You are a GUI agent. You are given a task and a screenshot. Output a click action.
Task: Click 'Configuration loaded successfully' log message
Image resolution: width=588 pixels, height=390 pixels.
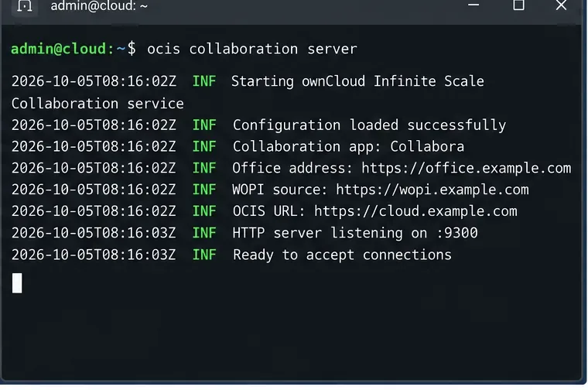pos(369,125)
